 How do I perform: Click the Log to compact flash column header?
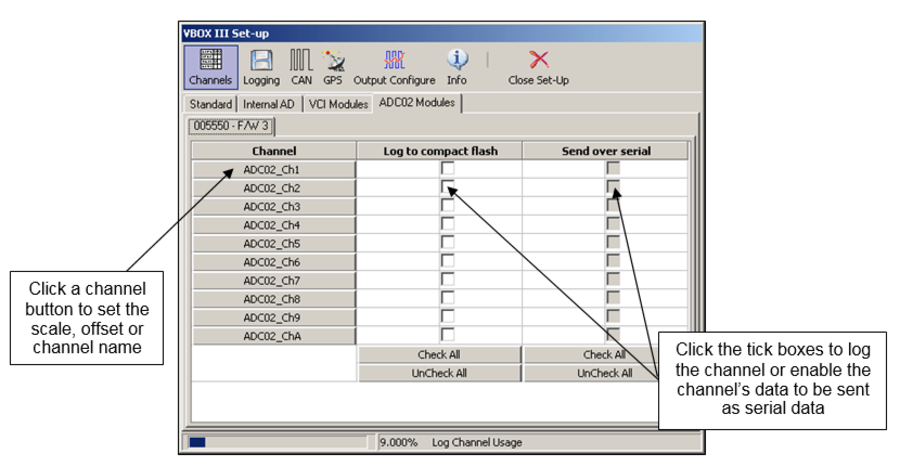pos(440,151)
